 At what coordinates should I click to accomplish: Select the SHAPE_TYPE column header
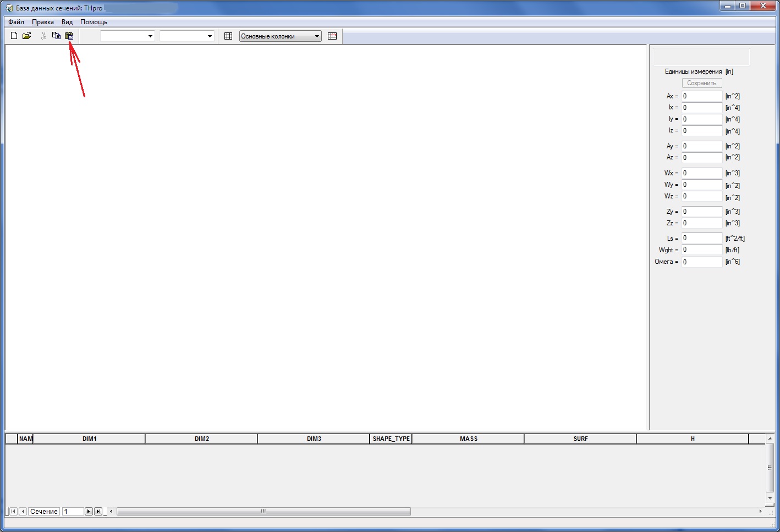pos(391,439)
